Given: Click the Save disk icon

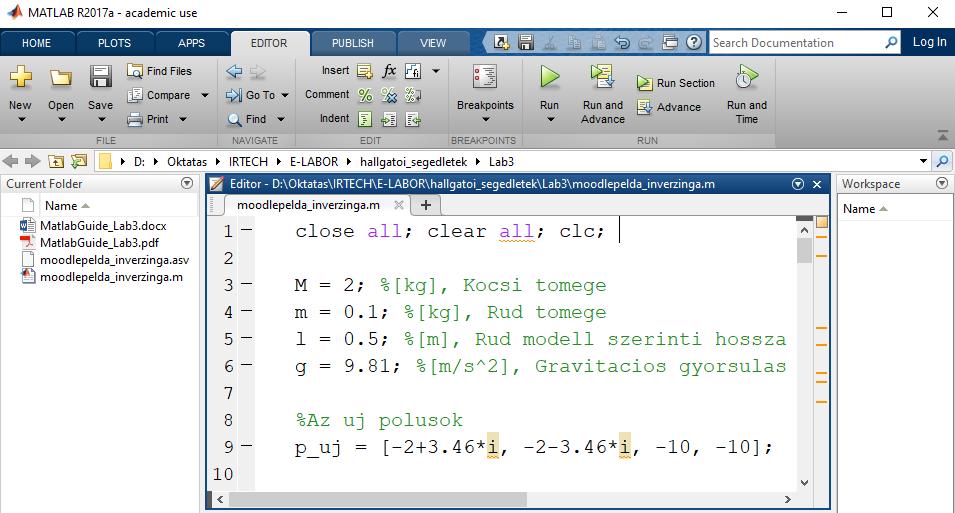Looking at the screenshot, I should coord(100,77).
